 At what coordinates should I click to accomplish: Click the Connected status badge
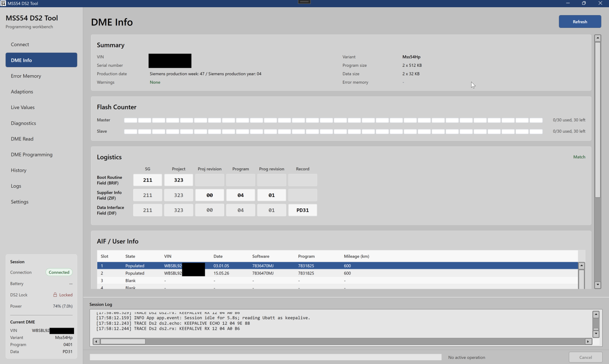tap(59, 272)
